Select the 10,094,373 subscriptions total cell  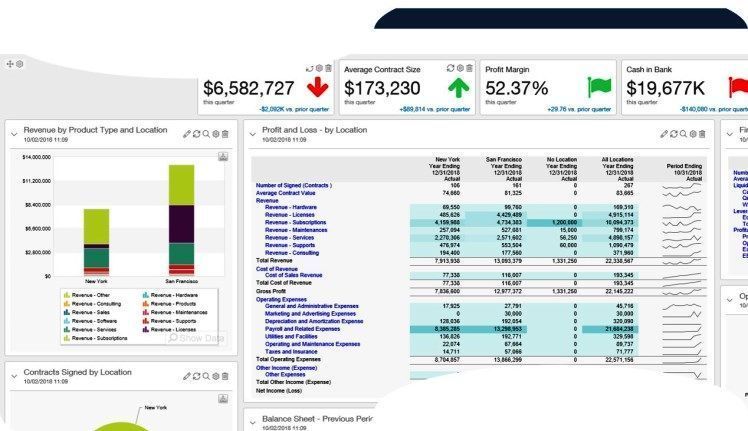[610, 222]
